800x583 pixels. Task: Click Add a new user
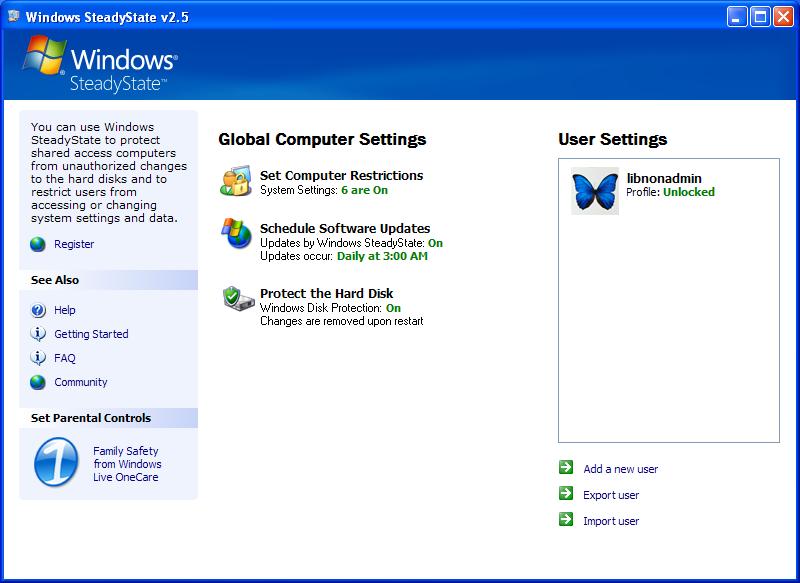click(620, 469)
